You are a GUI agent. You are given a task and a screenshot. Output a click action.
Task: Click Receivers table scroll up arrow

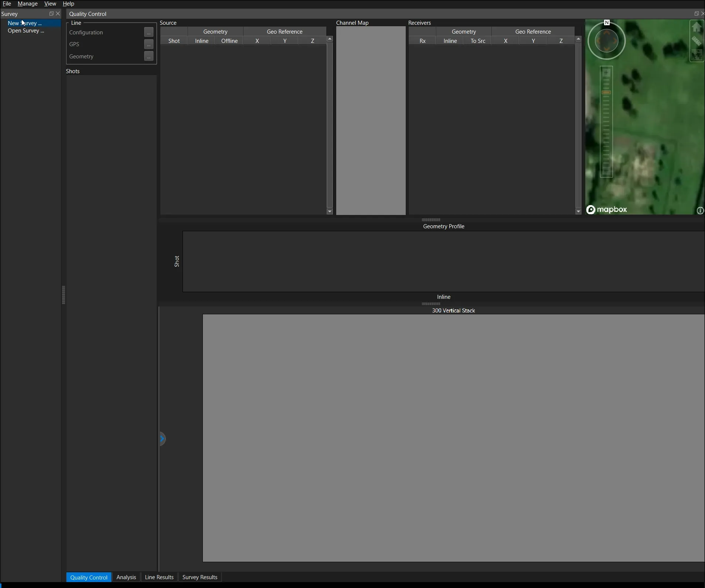578,39
